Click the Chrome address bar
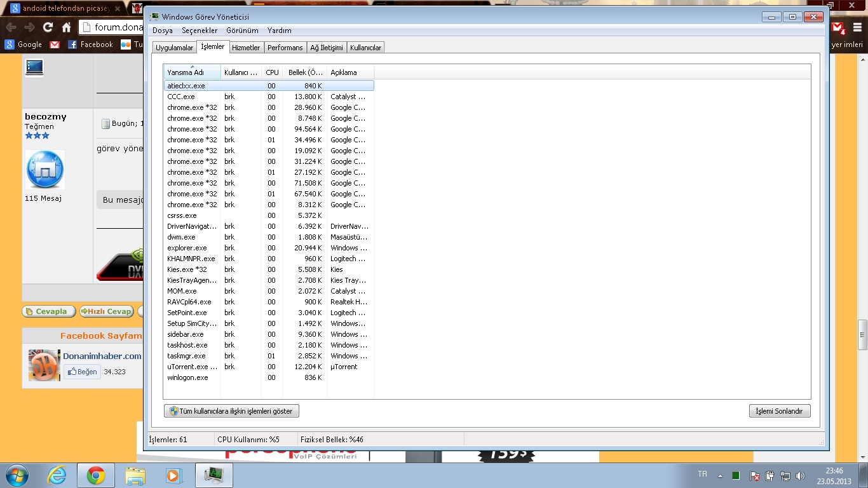The height and width of the screenshot is (488, 868). pyautogui.click(x=112, y=27)
